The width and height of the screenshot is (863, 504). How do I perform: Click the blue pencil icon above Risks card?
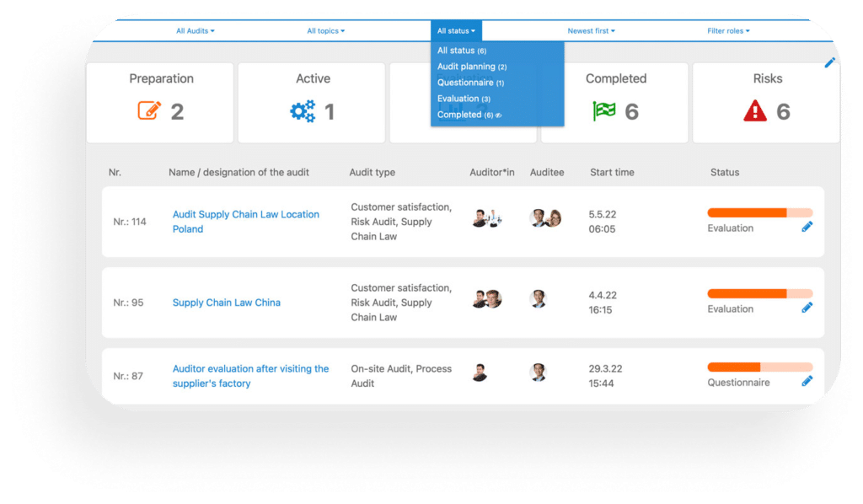click(x=829, y=62)
